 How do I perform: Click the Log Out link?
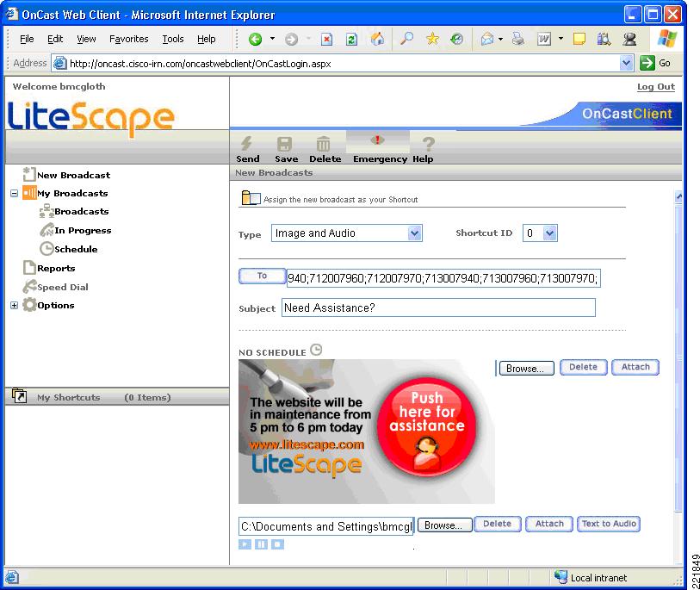656,87
